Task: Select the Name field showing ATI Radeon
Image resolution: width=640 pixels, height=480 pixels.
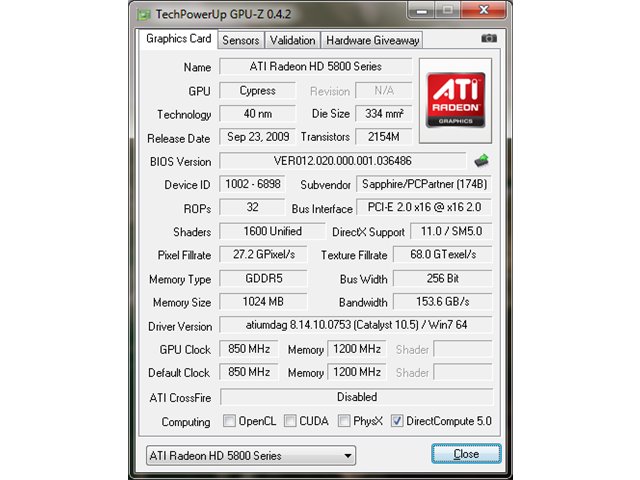Action: pos(316,67)
